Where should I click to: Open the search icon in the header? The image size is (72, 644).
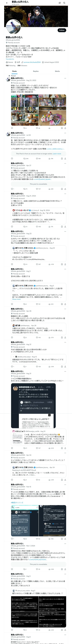point(64,3)
